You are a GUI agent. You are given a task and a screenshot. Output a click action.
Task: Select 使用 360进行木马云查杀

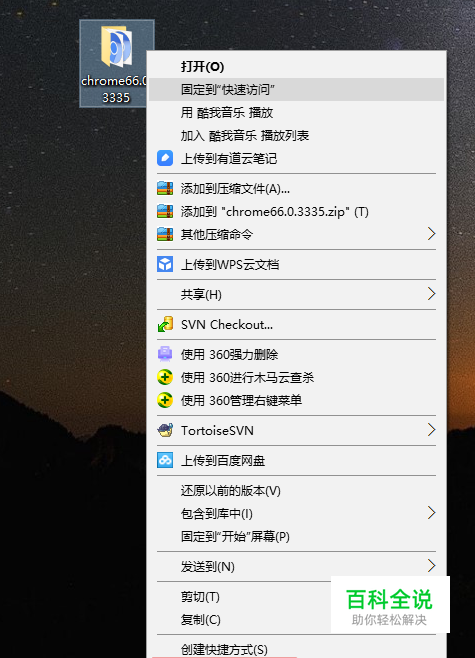pyautogui.click(x=296, y=377)
